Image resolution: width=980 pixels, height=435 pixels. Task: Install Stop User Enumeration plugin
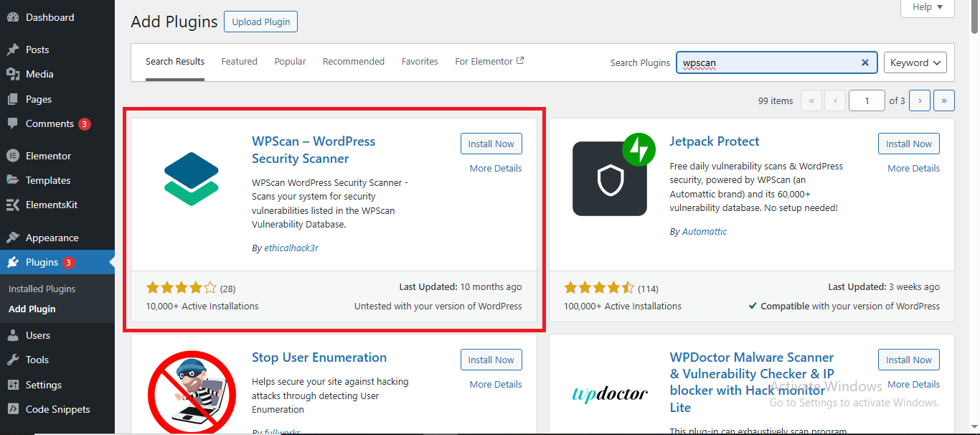491,360
